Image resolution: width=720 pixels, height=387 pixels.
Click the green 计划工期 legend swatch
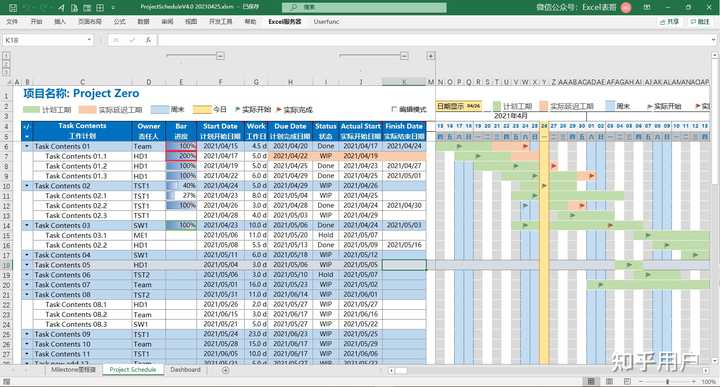(32, 110)
